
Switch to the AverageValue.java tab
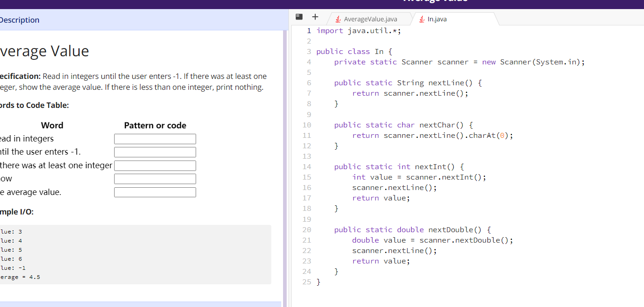[369, 19]
